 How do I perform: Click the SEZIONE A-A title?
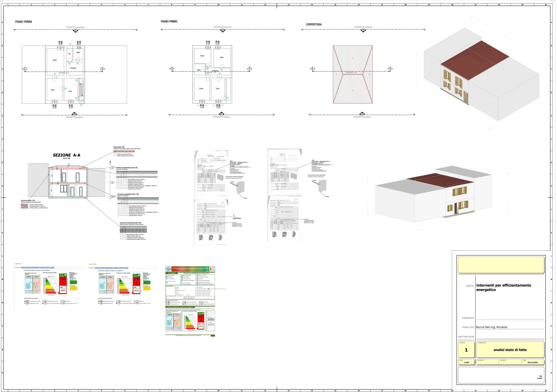[x=67, y=155]
